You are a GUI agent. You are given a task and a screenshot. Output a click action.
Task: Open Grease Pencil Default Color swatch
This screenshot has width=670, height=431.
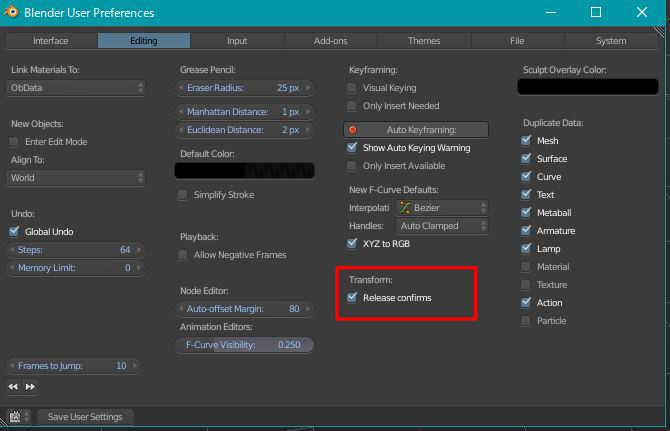[x=244, y=171]
